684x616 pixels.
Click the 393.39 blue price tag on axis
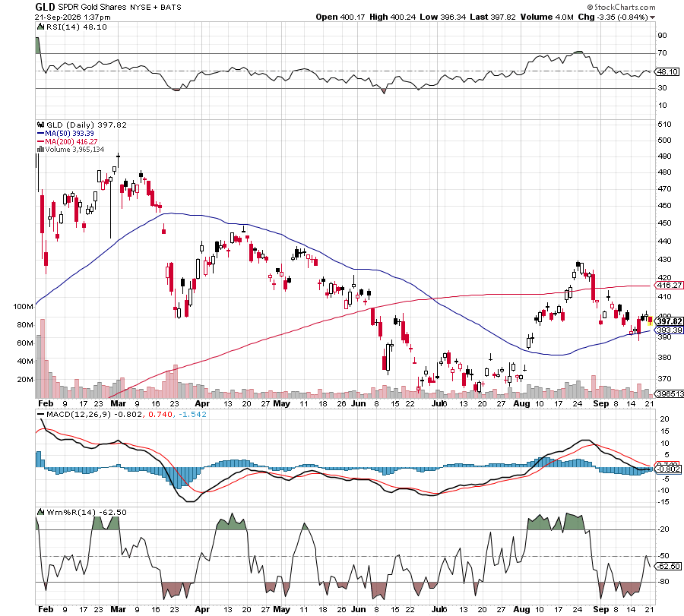[669, 330]
